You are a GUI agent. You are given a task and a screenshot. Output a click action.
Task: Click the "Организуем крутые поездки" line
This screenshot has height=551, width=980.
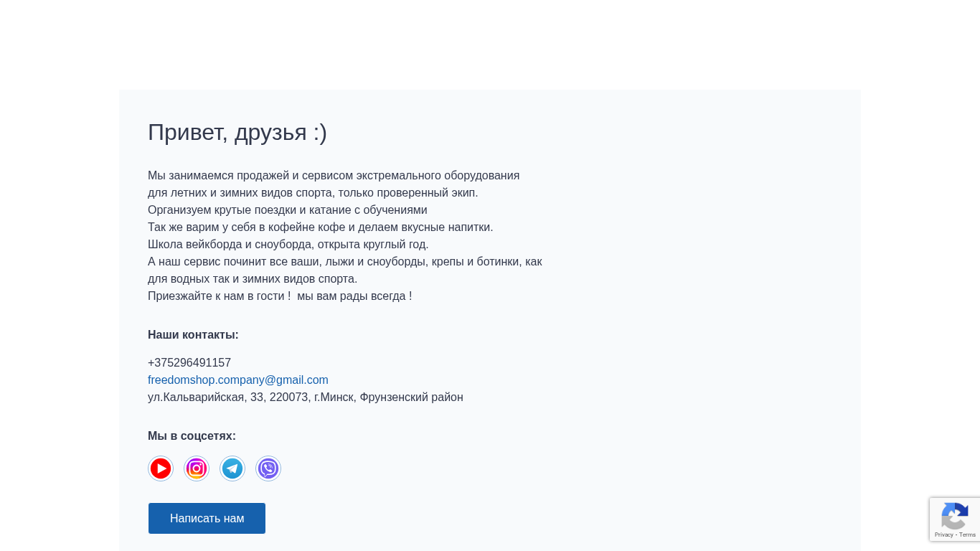click(288, 210)
